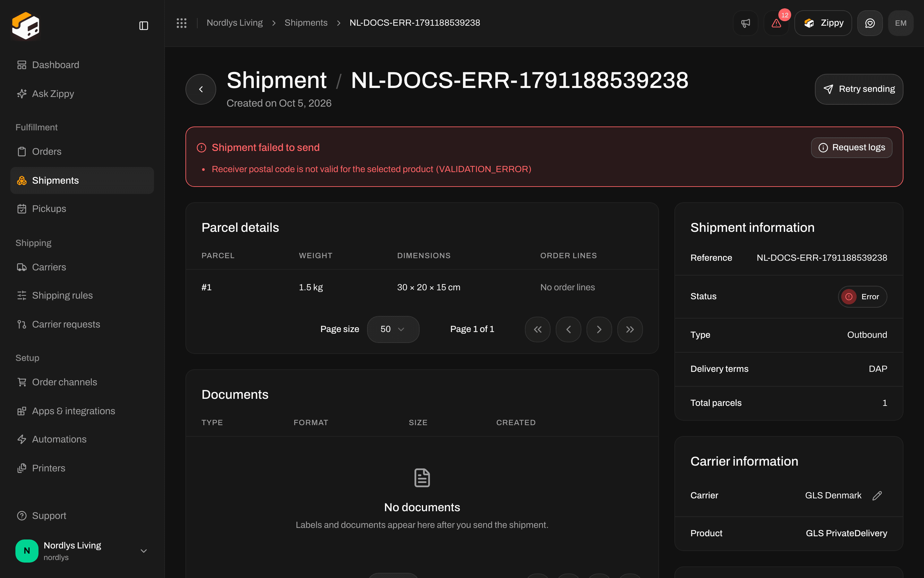The image size is (924, 578).
Task: Select Shipments in sidebar
Action: (82, 180)
